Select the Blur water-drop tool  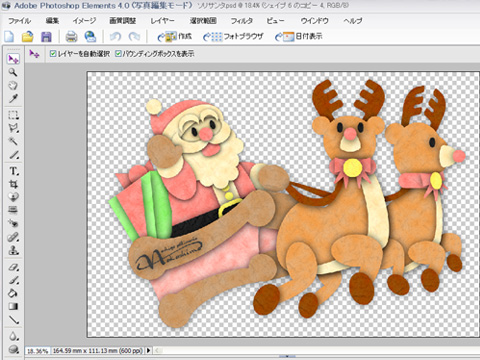point(13,336)
